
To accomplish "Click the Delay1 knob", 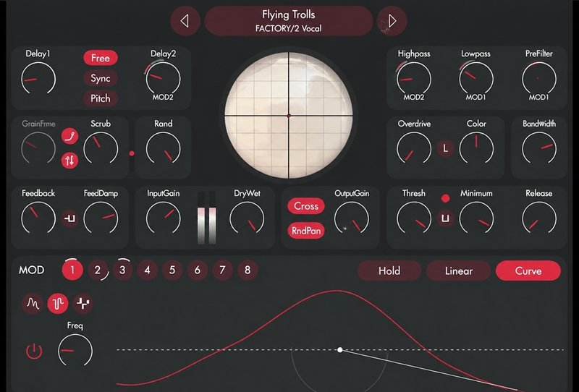I will pos(38,79).
